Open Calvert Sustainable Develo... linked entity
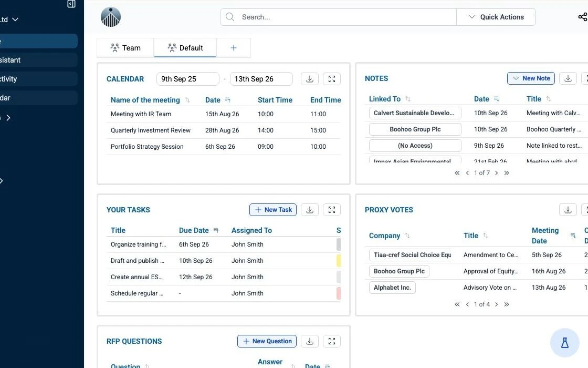This screenshot has height=368, width=588. (415, 113)
